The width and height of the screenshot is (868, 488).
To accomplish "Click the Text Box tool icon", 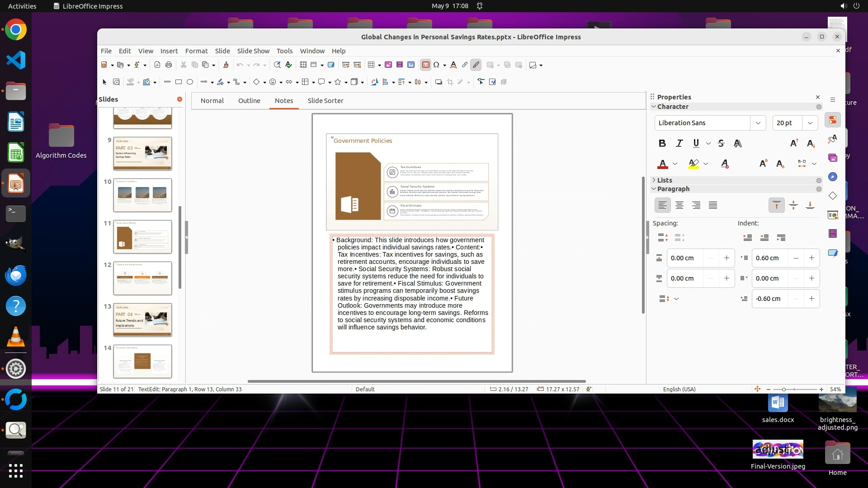I will coord(425,65).
